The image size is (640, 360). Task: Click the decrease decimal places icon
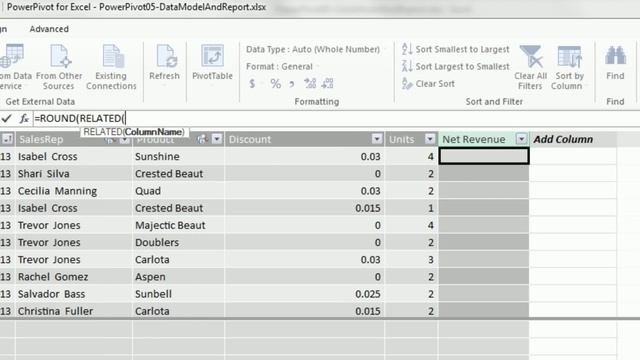coord(327,83)
